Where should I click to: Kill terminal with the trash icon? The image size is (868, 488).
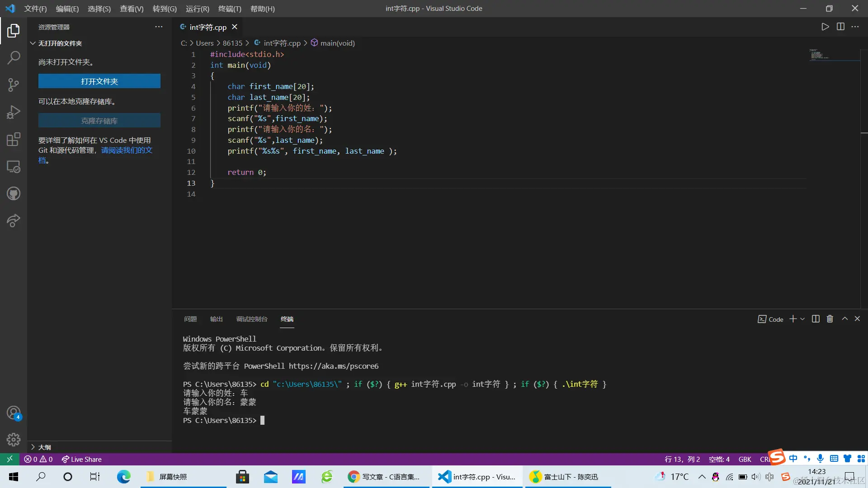point(830,319)
